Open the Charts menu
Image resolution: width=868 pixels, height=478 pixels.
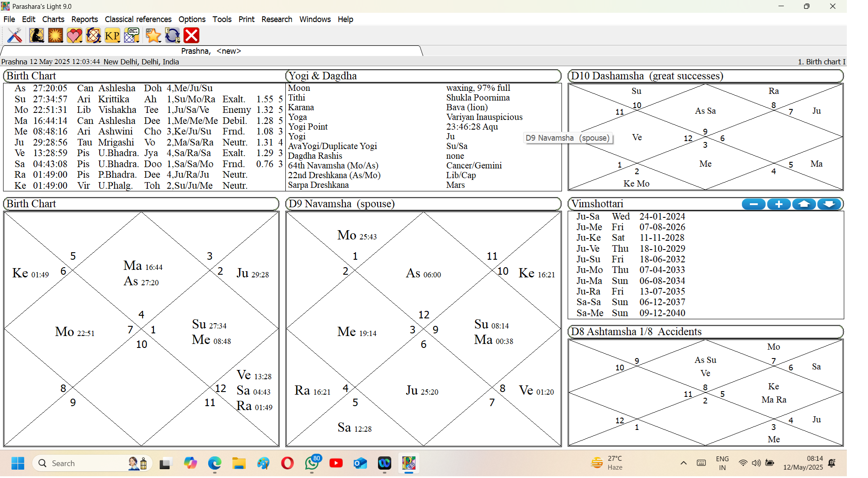(53, 19)
